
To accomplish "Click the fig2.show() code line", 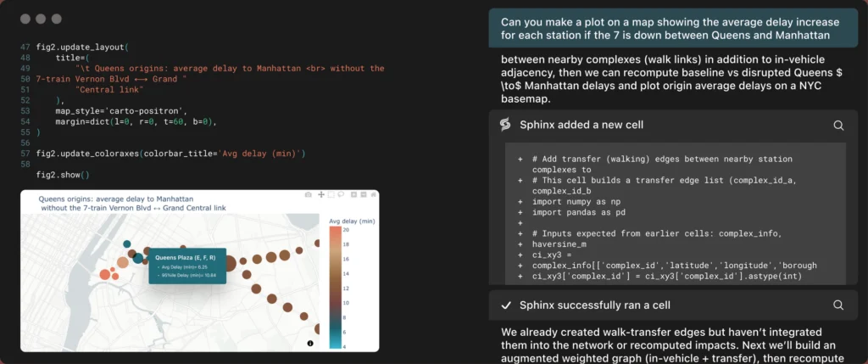I will tap(63, 175).
